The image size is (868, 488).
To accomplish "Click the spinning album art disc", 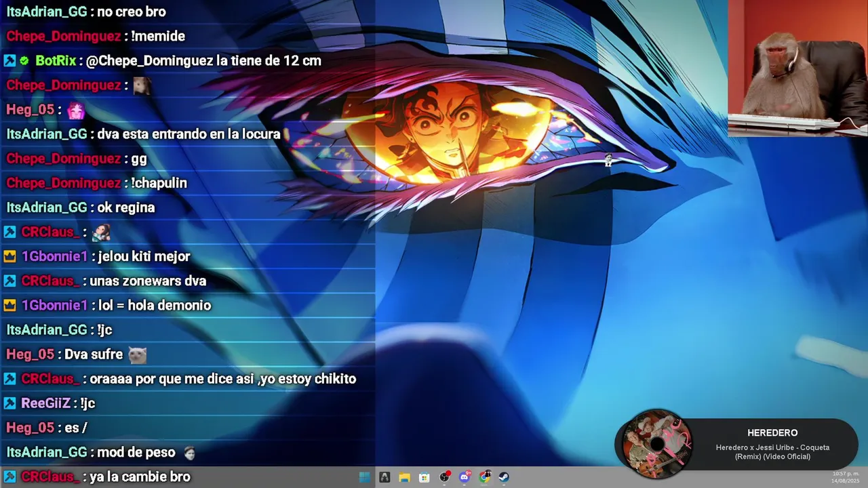I will click(656, 444).
